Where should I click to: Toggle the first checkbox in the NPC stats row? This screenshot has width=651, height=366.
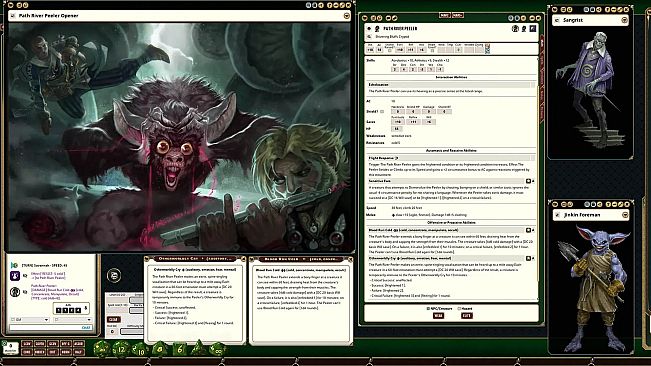click(x=389, y=50)
